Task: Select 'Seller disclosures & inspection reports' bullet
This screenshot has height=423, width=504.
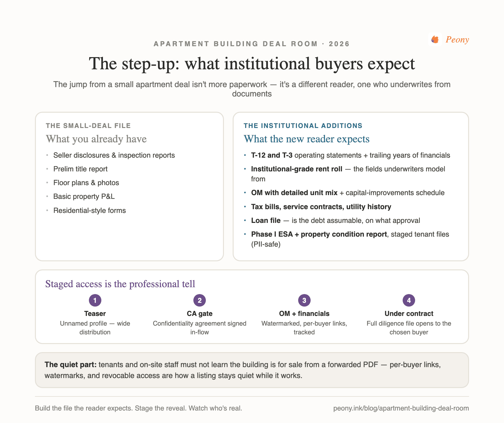Action: point(114,155)
